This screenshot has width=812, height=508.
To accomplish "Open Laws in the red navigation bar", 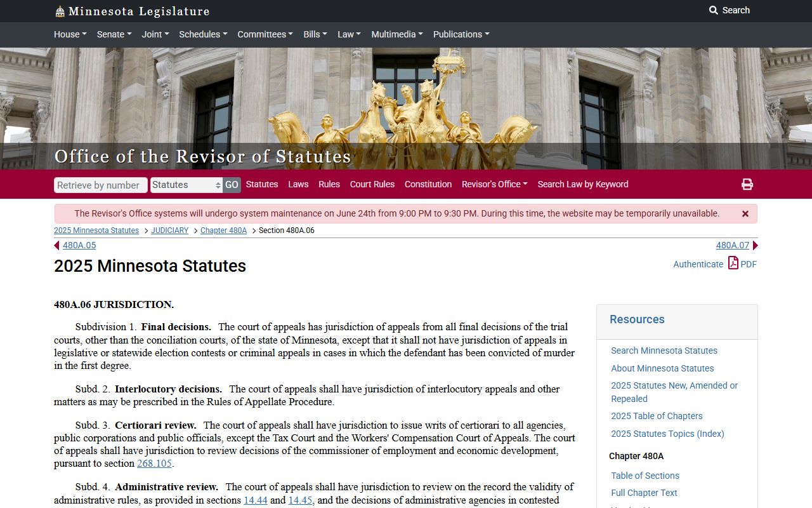I will point(298,184).
